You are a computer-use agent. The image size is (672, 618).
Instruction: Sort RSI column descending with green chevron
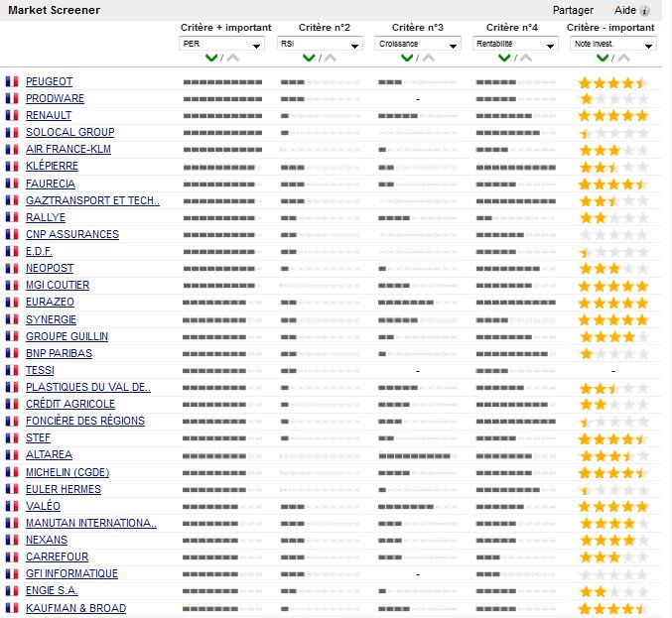pyautogui.click(x=309, y=58)
